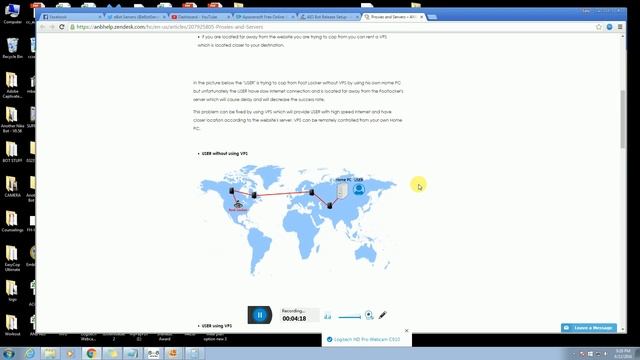640x360 pixels.
Task: Click the taskbar clock
Action: [x=623, y=354]
